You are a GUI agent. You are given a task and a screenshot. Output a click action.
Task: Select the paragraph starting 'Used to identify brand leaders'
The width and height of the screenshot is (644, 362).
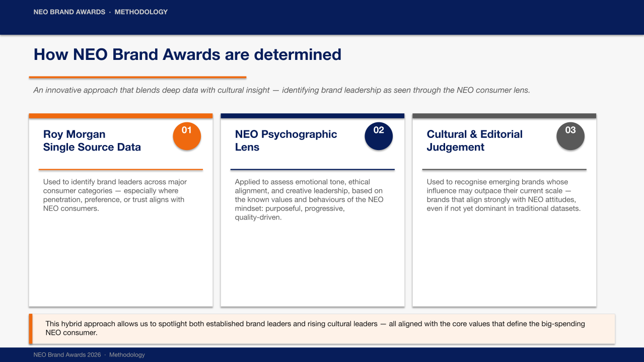tap(115, 195)
